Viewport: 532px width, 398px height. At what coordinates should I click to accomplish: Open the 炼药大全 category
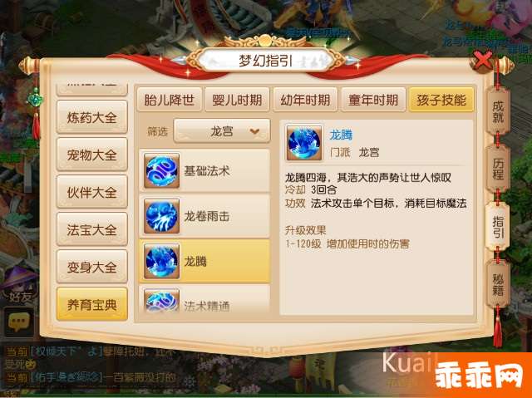(x=92, y=117)
